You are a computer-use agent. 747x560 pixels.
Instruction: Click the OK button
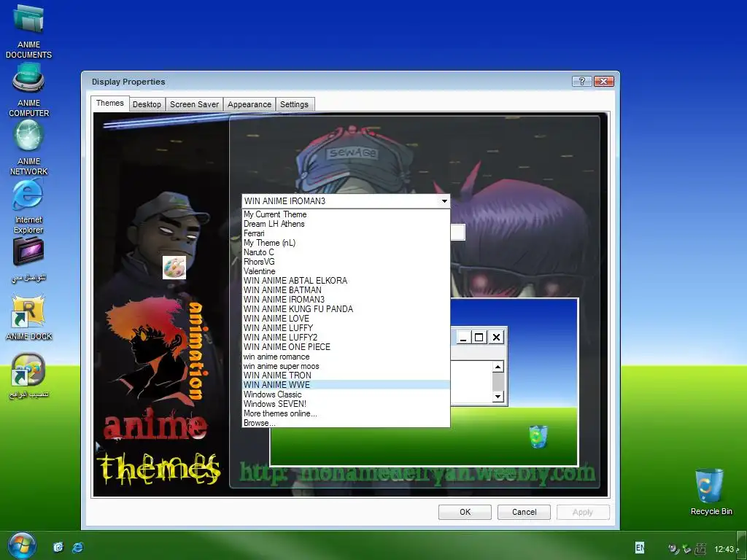[x=465, y=512]
